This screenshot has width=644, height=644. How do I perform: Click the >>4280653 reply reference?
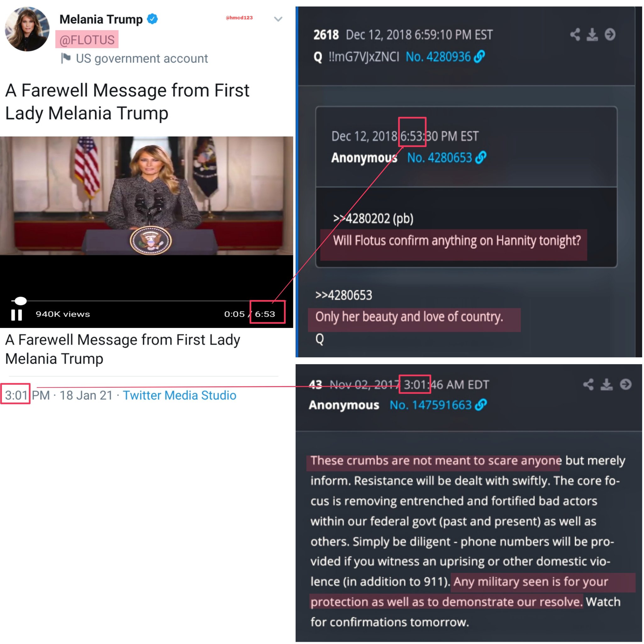(344, 295)
